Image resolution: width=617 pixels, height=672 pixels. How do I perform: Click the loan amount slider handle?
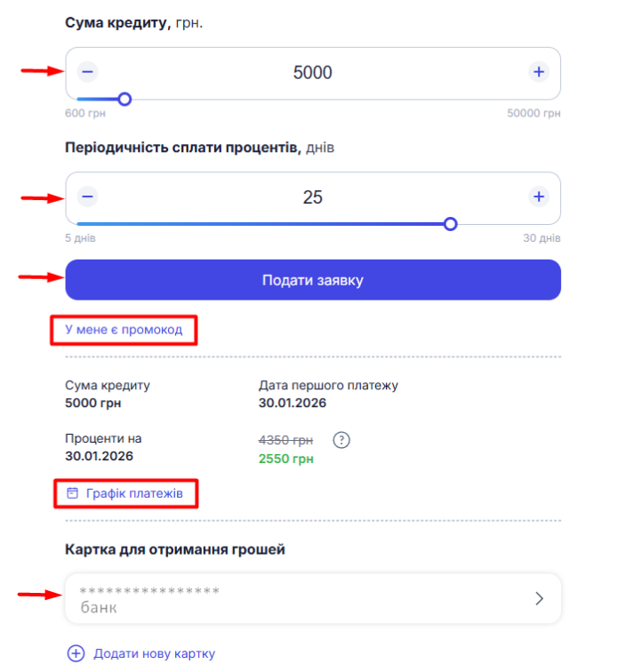coord(124,100)
